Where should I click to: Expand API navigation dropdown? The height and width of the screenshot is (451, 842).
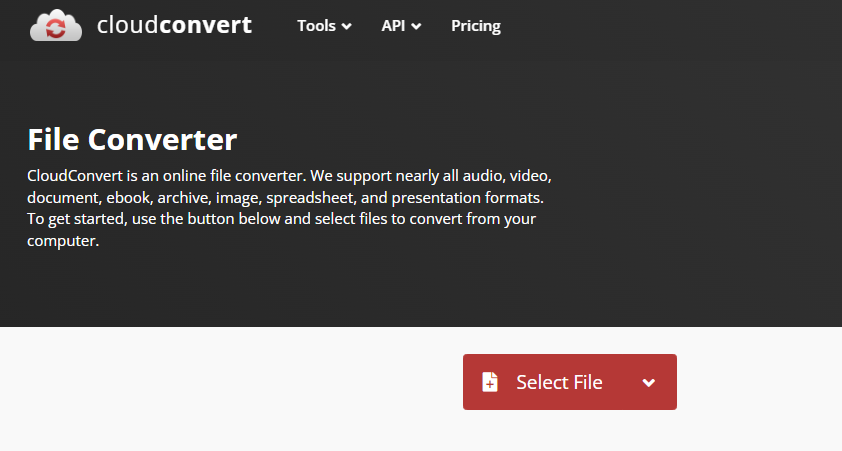(x=401, y=26)
